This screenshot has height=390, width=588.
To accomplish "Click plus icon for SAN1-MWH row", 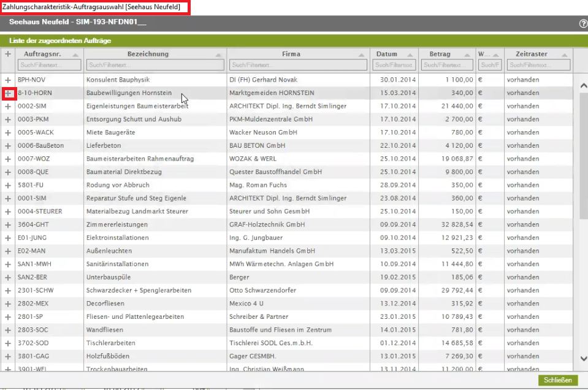I will 8,264.
